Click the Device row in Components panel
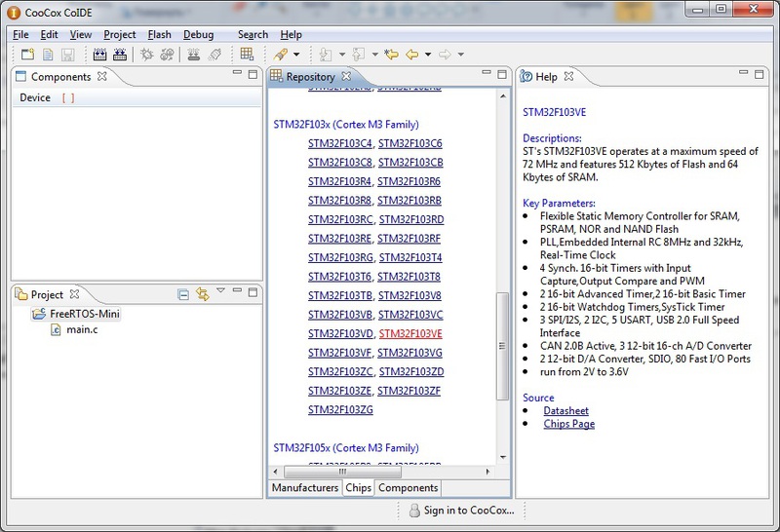 [x=136, y=98]
